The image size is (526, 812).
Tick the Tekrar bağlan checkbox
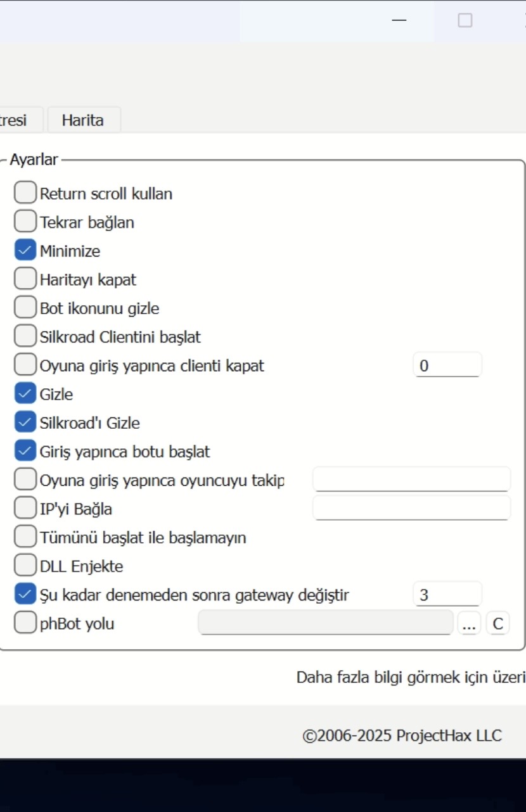pos(25,222)
